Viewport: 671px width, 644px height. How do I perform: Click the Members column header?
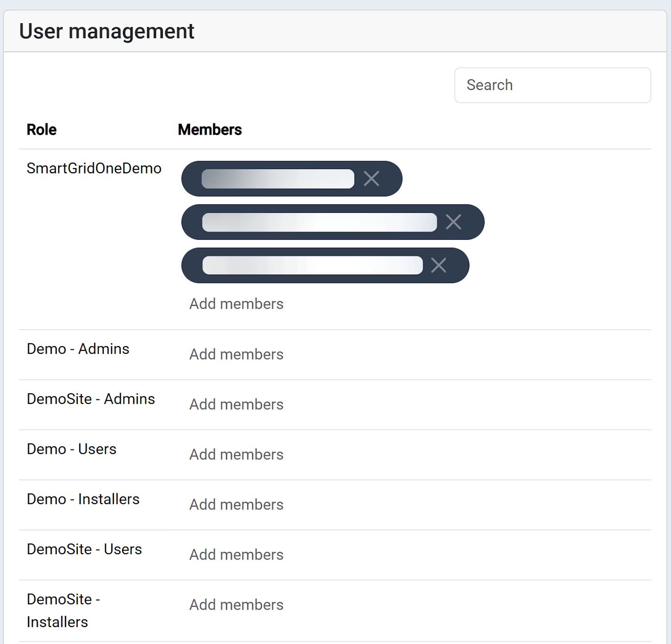coord(210,129)
